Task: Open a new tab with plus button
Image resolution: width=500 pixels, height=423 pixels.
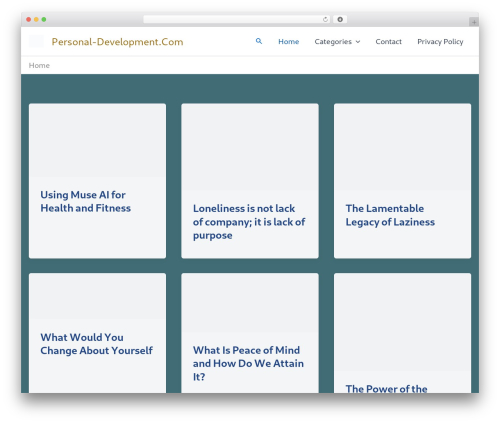Action: pos(474,22)
